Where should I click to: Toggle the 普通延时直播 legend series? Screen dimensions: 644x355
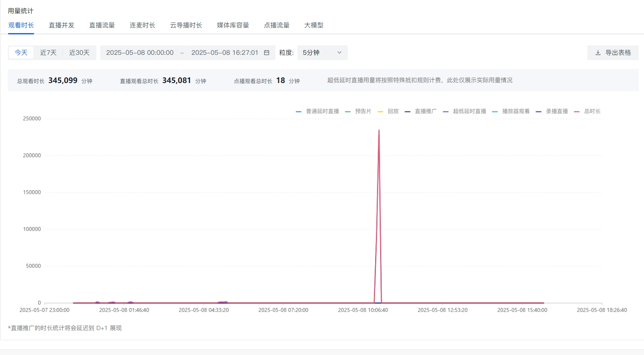coord(318,111)
